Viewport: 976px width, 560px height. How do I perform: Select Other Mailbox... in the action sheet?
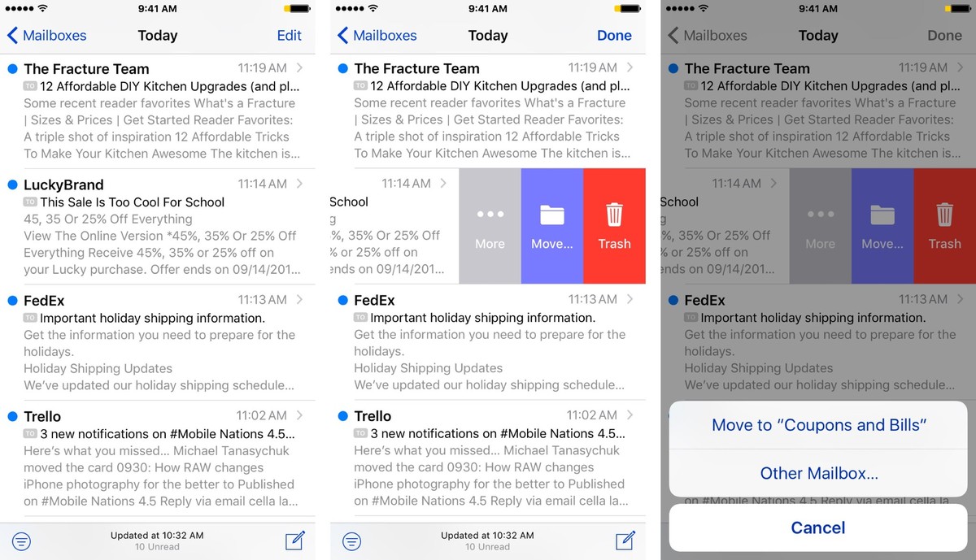pos(818,473)
